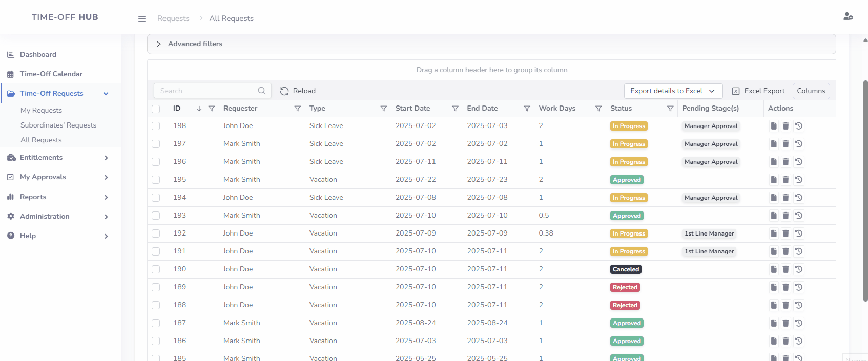Check the checkbox for request 196
This screenshot has width=868, height=361.
coord(156,162)
